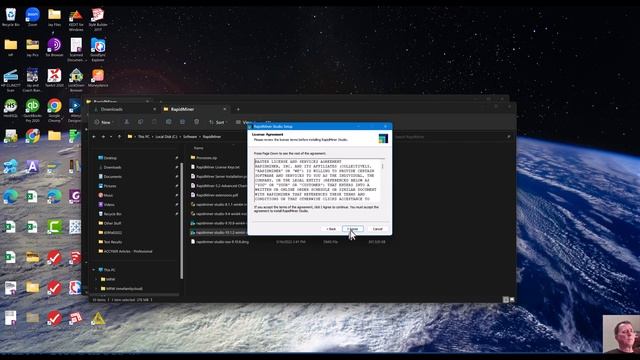The width and height of the screenshot is (640, 360).
Task: Click 'This PC' in the address breadcrumb
Action: click(143, 137)
